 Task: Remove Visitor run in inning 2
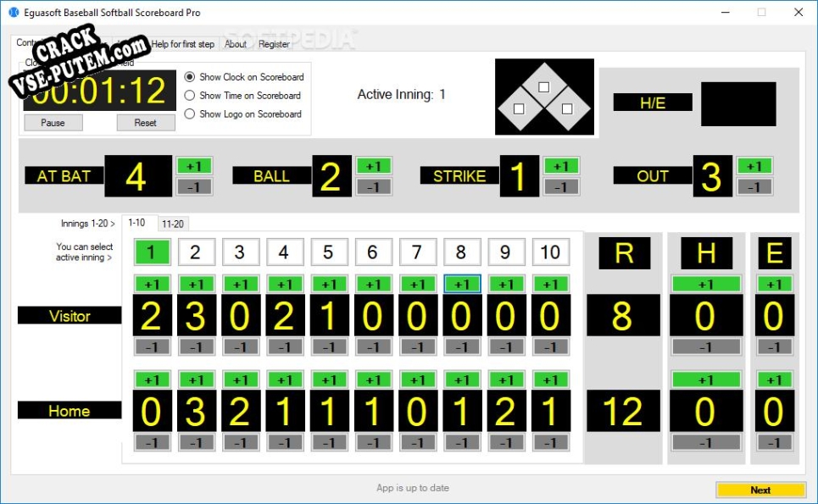pos(196,347)
